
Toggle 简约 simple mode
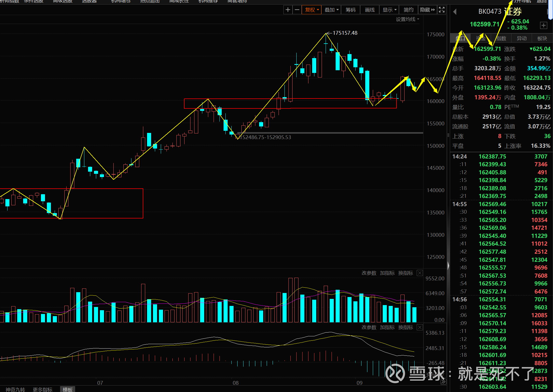(408, 10)
